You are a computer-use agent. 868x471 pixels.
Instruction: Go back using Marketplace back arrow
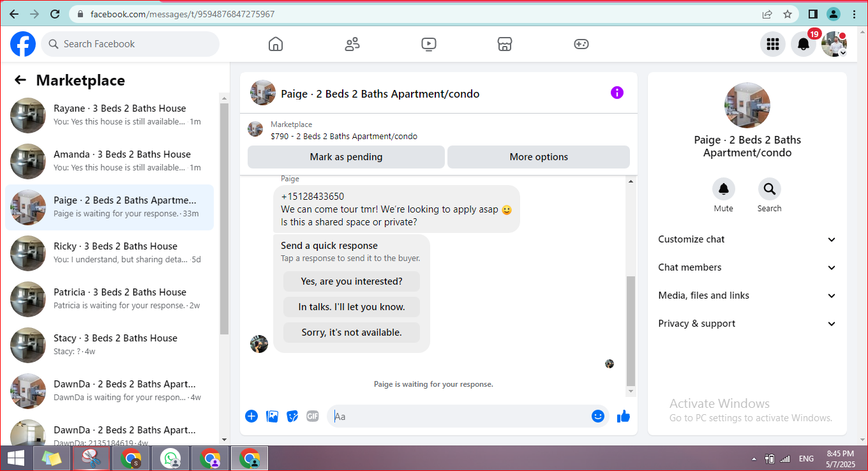[x=20, y=80]
